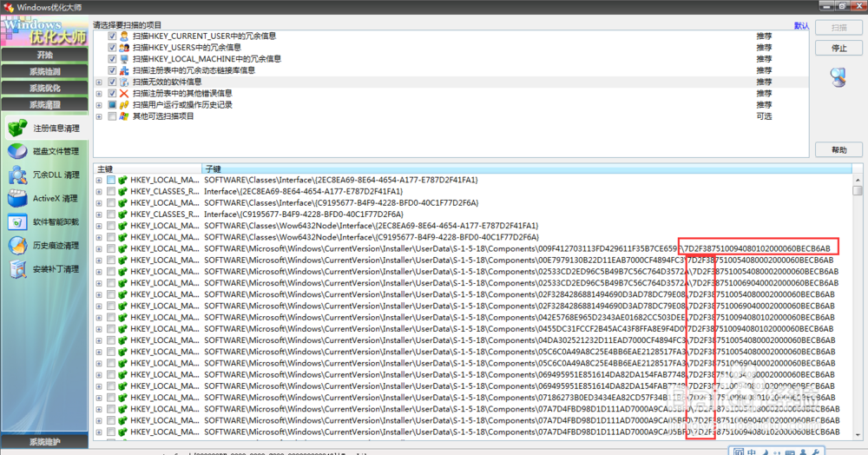868x455 pixels.
Task: Select the SOFTWARE\Classes\Interface\{C9195677 row text
Action: tap(341, 202)
